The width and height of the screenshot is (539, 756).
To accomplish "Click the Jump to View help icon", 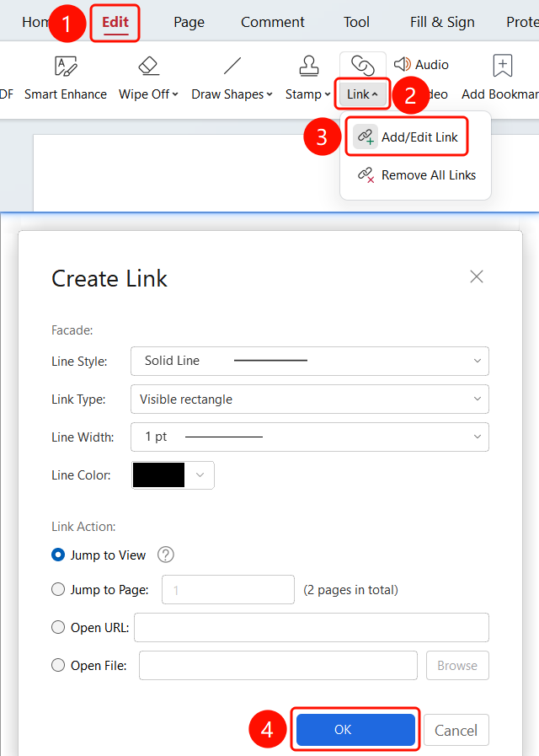I will [166, 555].
